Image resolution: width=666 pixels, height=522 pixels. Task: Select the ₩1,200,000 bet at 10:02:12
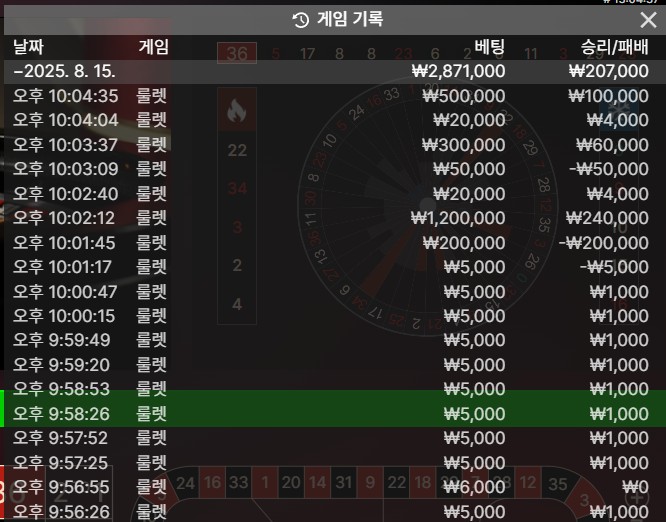point(333,218)
